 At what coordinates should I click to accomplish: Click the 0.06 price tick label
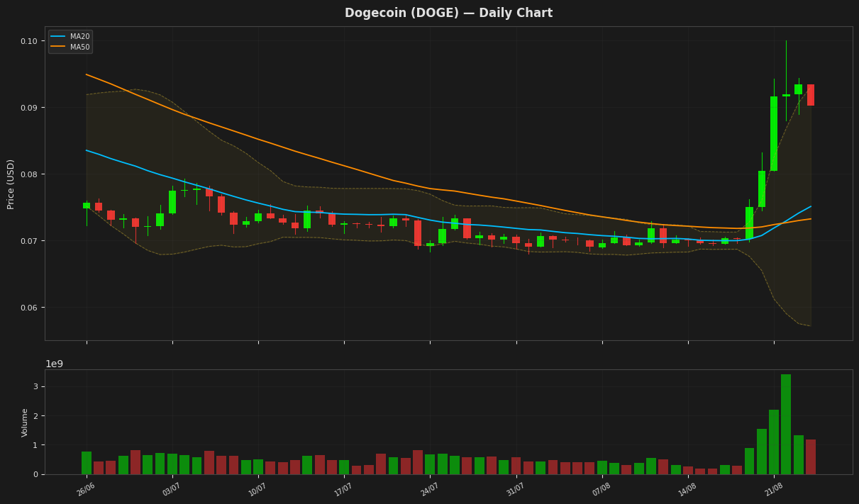click(x=30, y=308)
